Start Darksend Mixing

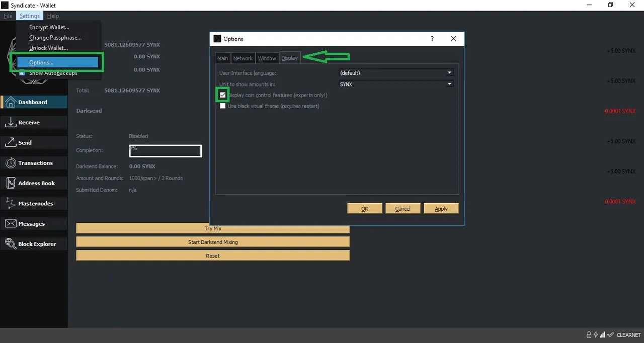[x=213, y=242]
